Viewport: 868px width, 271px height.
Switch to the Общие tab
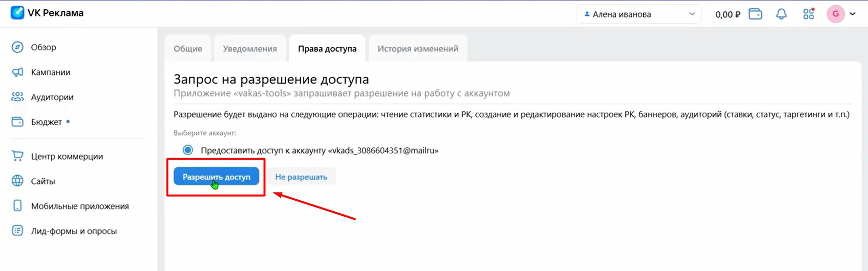pyautogui.click(x=188, y=49)
